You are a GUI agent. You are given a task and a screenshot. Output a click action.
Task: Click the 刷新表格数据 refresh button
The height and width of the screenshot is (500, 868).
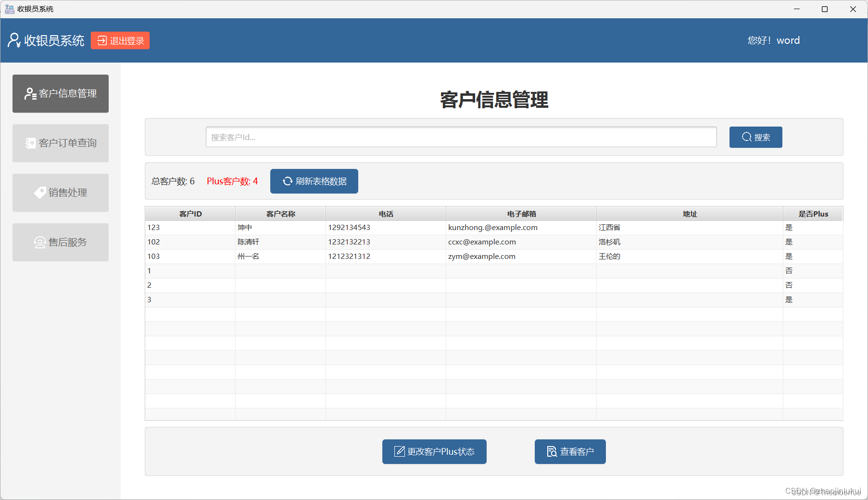click(x=314, y=181)
